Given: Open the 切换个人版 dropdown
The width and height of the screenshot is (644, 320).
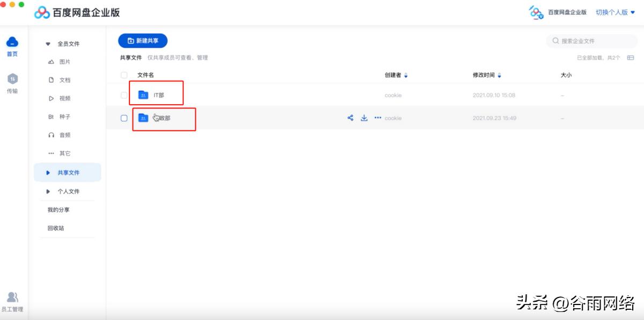Looking at the screenshot, I should 614,11.
